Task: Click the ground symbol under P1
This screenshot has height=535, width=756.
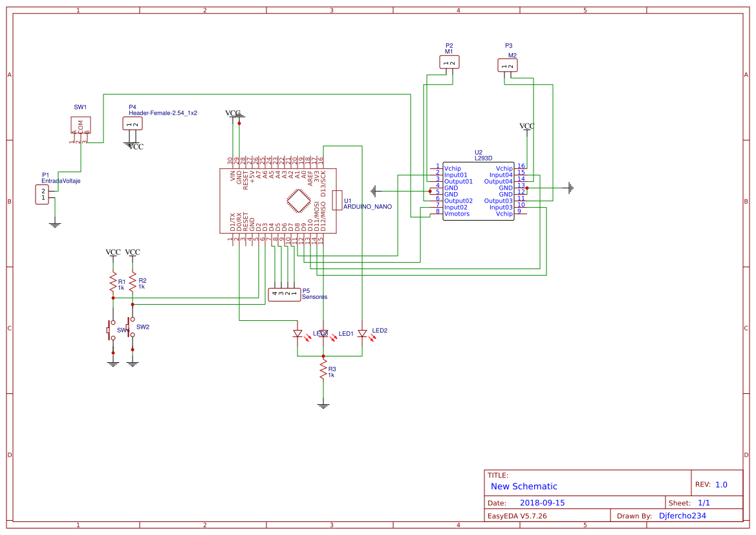Action: pyautogui.click(x=55, y=223)
